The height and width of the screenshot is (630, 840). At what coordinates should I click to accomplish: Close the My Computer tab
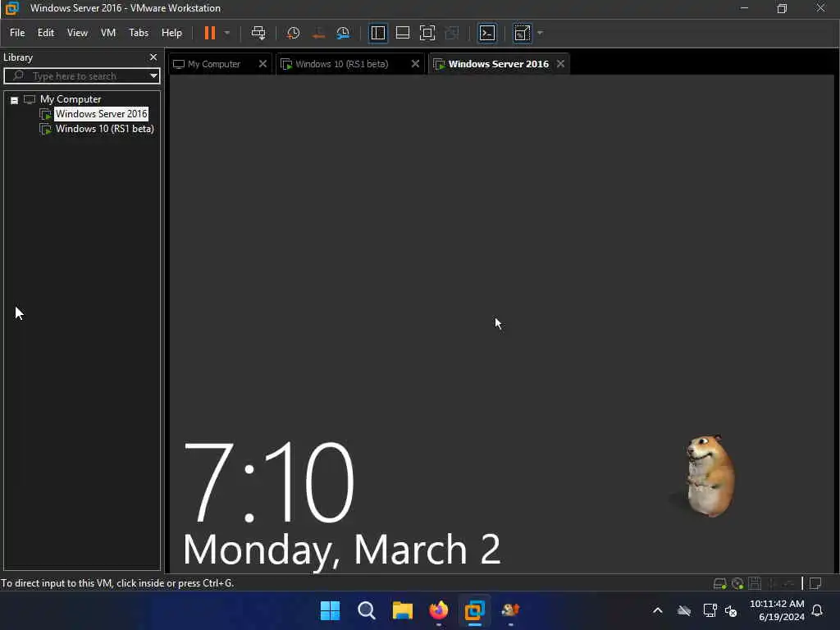[x=262, y=64]
